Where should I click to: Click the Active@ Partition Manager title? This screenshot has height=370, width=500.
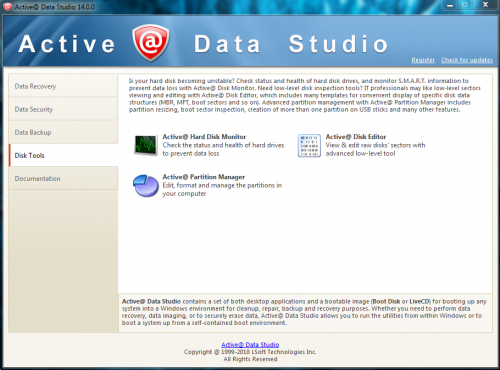[204, 177]
